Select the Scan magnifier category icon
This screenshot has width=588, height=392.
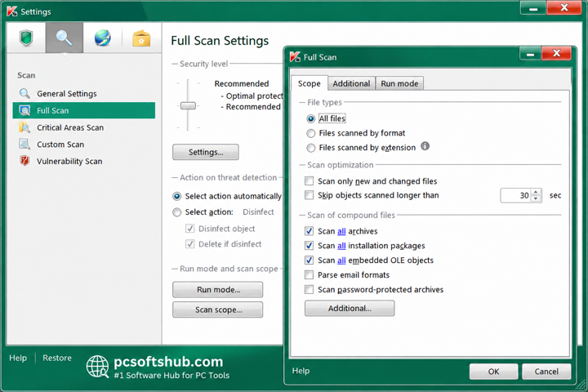[65, 38]
